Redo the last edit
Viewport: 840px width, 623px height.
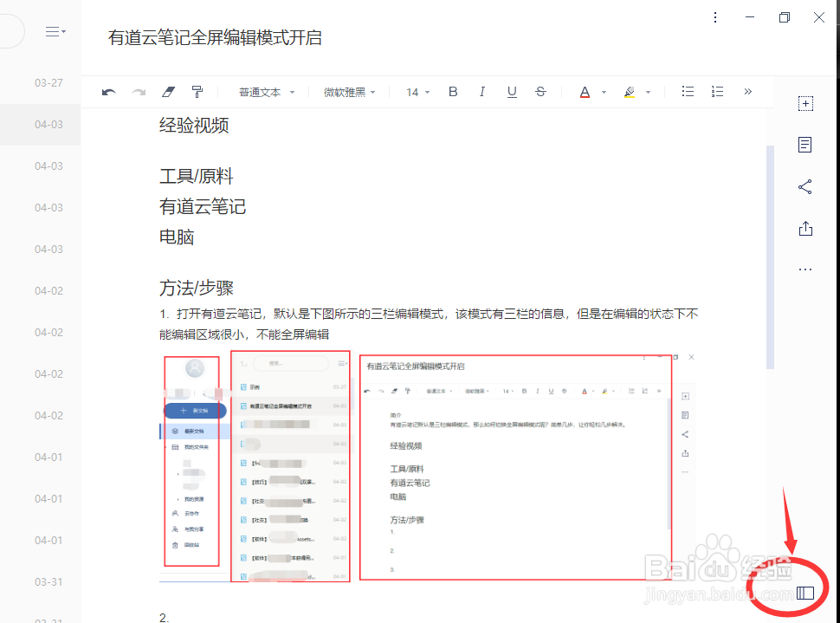(x=139, y=91)
